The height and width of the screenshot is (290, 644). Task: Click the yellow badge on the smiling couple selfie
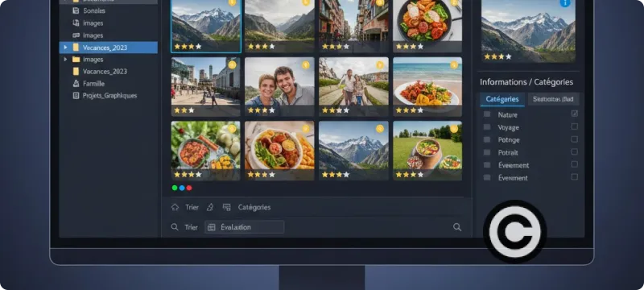(x=306, y=65)
